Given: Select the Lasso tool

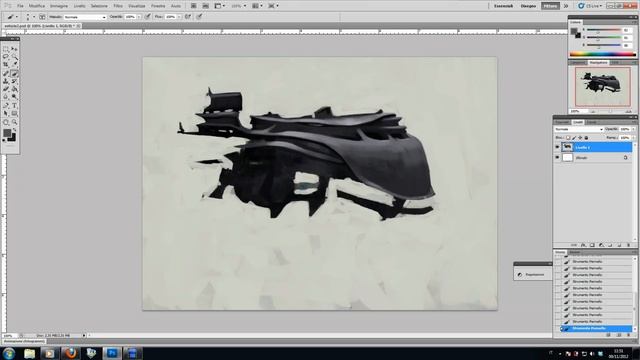Looking at the screenshot, I should click(x=6, y=57).
